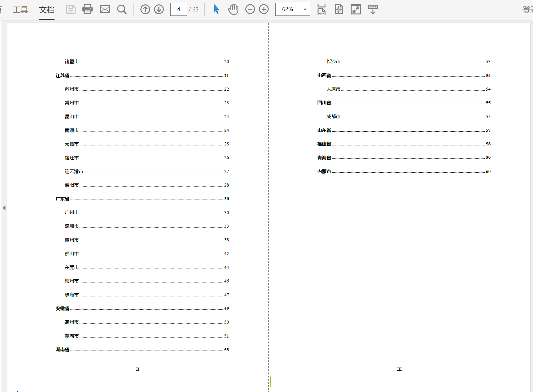
Task: Open the 苏州市 contents entry
Action: 147,89
